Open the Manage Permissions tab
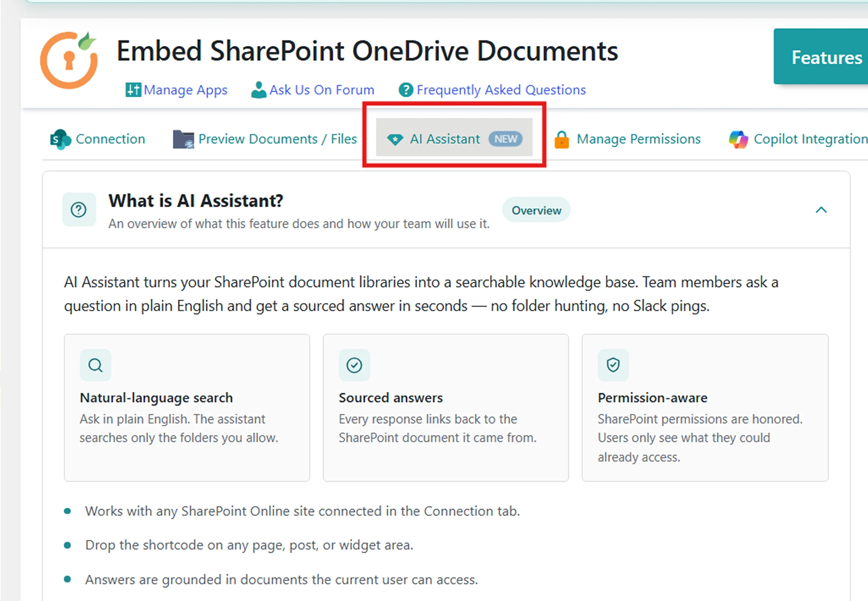 pyautogui.click(x=627, y=139)
